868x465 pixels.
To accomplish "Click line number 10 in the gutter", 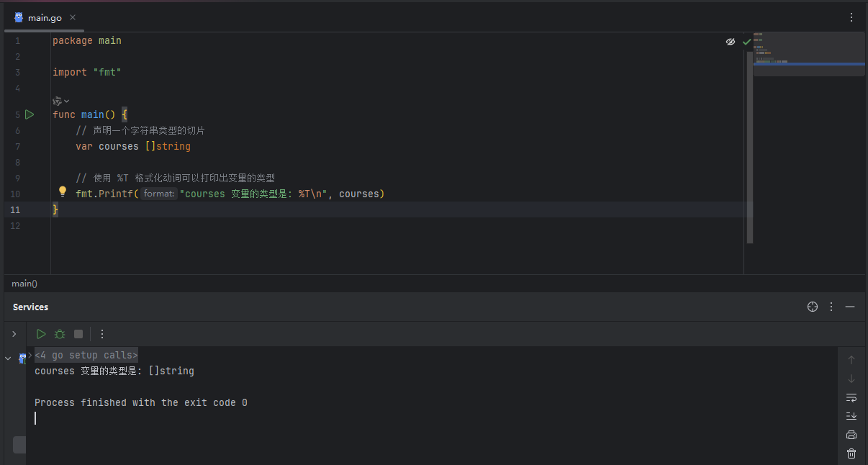I will (x=16, y=194).
